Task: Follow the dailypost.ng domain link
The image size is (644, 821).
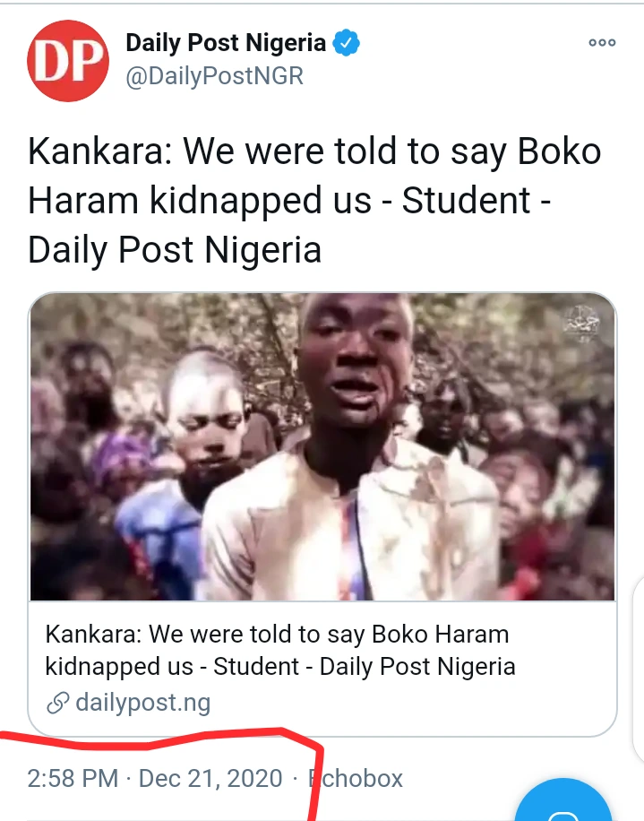Action: click(142, 702)
